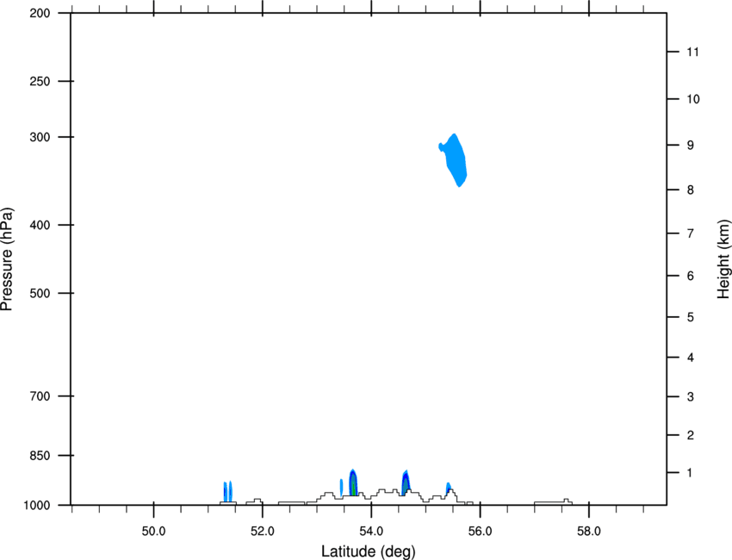This screenshot has height=560, width=732.
Task: Select the 400 pressure tick label
Action: [40, 225]
